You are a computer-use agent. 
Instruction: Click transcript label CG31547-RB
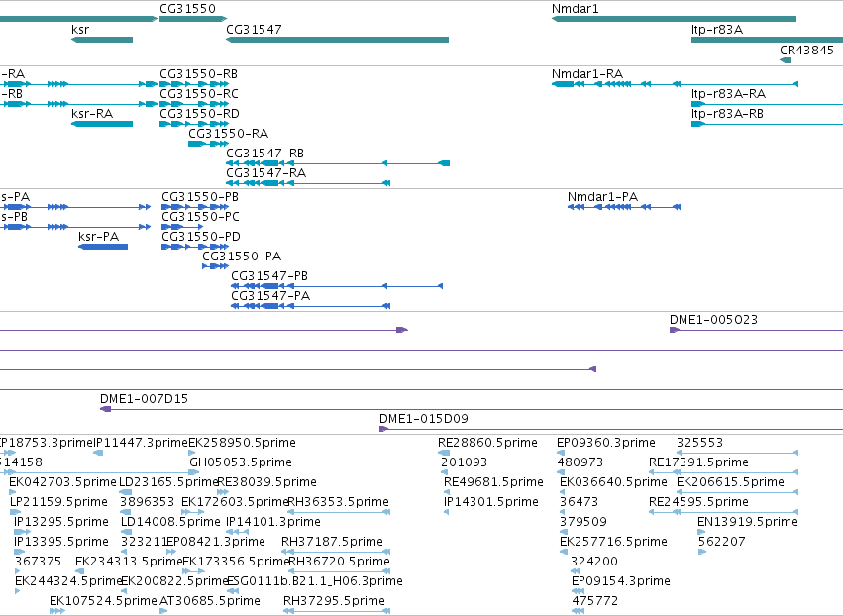tap(265, 154)
